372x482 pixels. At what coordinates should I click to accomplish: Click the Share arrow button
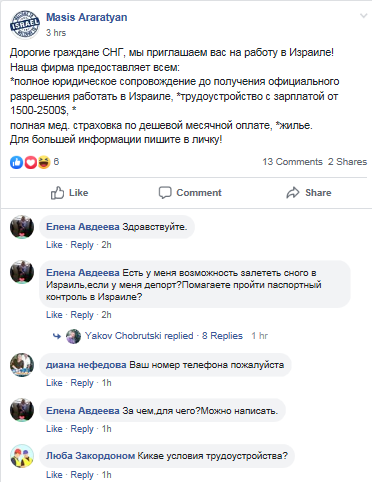click(309, 193)
